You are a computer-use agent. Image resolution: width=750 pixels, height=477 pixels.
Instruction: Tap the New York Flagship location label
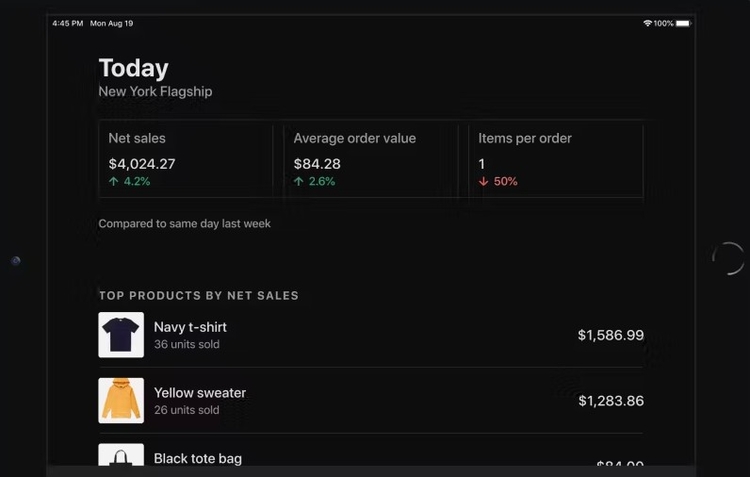click(x=155, y=91)
